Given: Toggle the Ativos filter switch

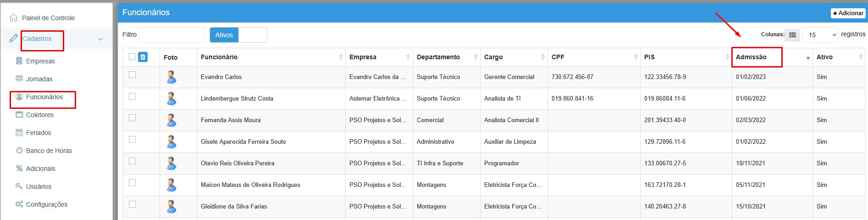Looking at the screenshot, I should tap(238, 35).
